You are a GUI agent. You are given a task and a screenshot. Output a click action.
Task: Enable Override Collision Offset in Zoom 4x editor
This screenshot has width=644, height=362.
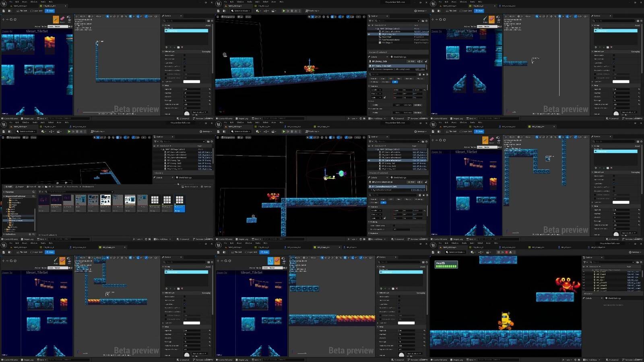tap(185, 70)
